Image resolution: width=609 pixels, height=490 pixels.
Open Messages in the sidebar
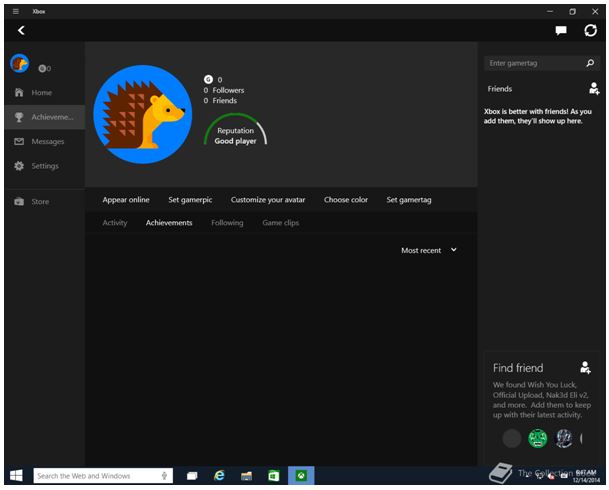click(45, 141)
